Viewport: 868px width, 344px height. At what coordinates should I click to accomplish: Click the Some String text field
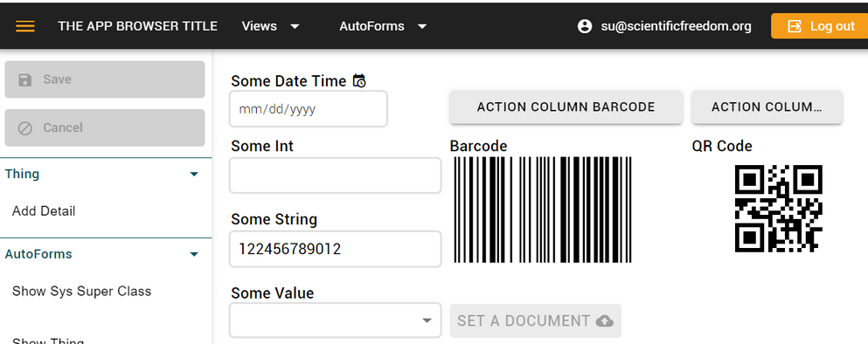336,249
